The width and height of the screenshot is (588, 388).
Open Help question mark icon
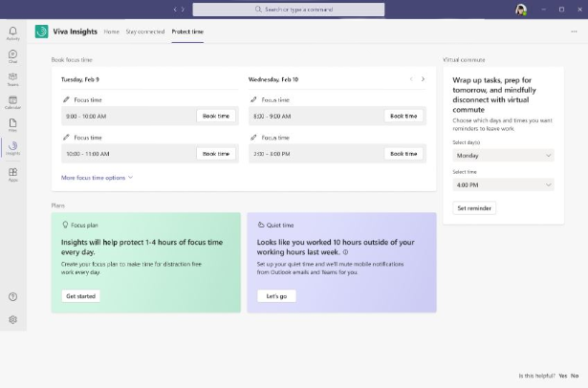[x=12, y=297]
